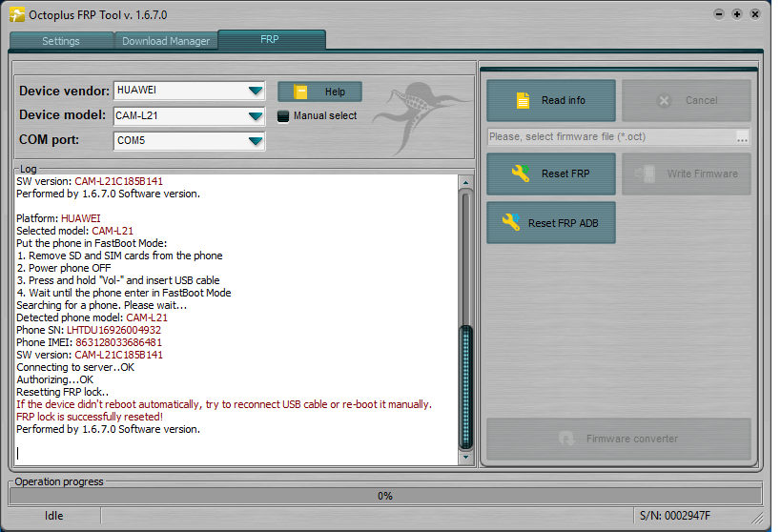Click '1. Remove SD and SIM cards' line

click(119, 256)
